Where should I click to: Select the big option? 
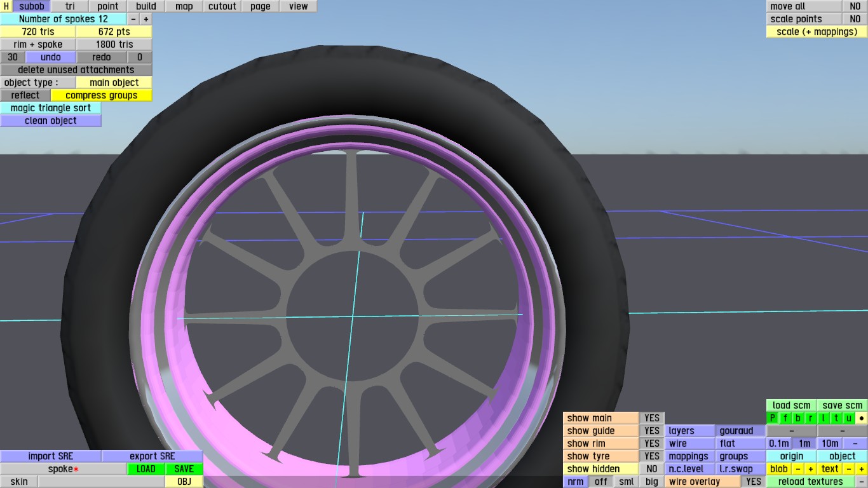coord(652,482)
